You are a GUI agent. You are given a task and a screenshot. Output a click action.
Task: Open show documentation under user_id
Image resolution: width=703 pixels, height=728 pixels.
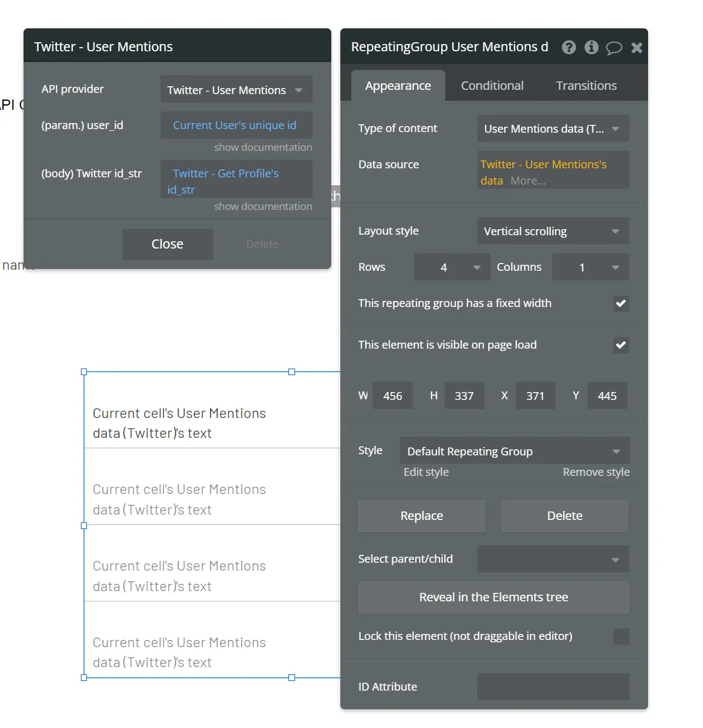coord(263,147)
